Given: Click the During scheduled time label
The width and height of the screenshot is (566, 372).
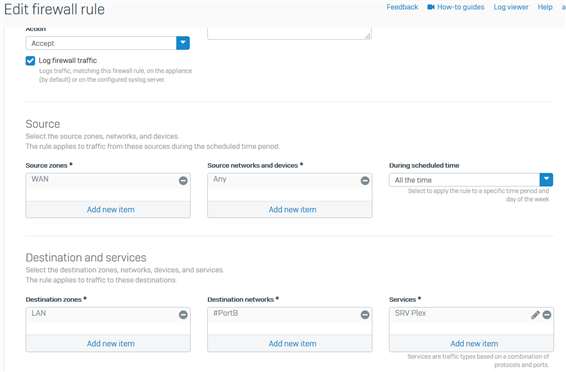Looking at the screenshot, I should 424,166.
